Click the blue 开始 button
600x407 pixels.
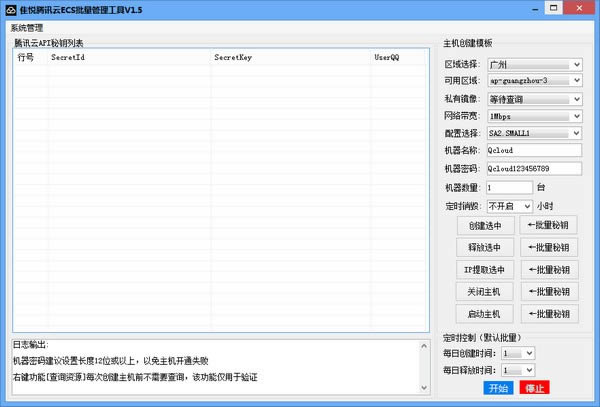pyautogui.click(x=497, y=387)
